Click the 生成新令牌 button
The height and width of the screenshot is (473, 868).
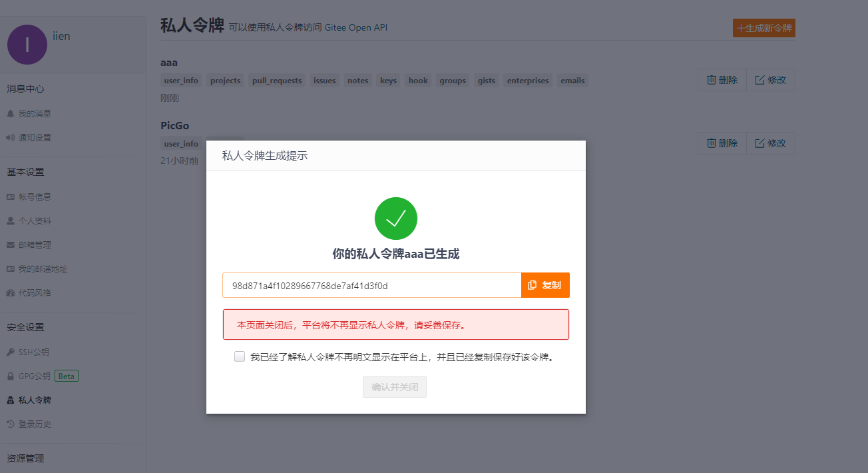click(764, 28)
